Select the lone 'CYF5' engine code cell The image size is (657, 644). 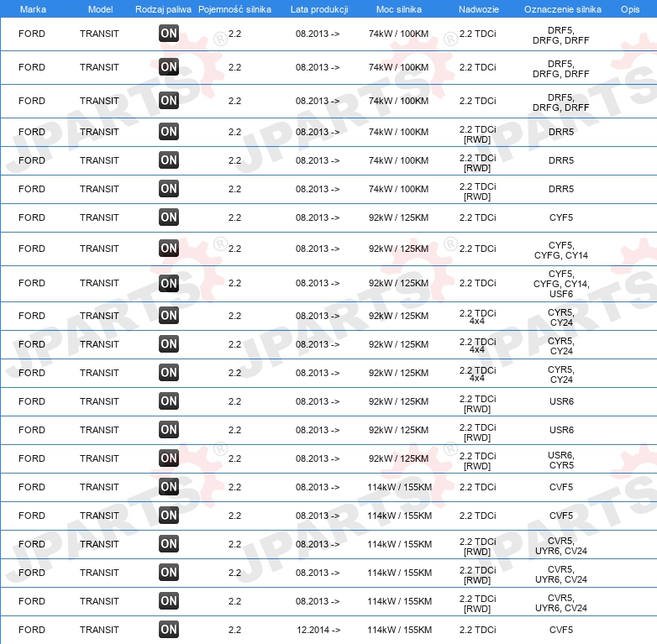[561, 217]
